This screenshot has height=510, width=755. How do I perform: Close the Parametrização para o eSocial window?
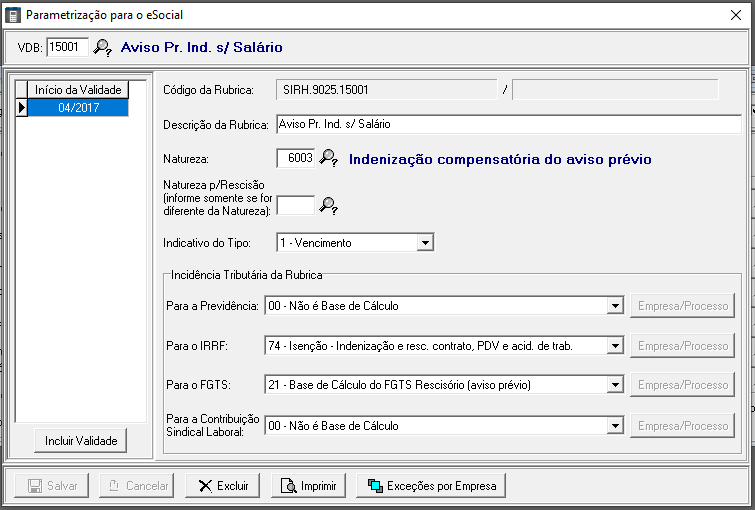[736, 15]
